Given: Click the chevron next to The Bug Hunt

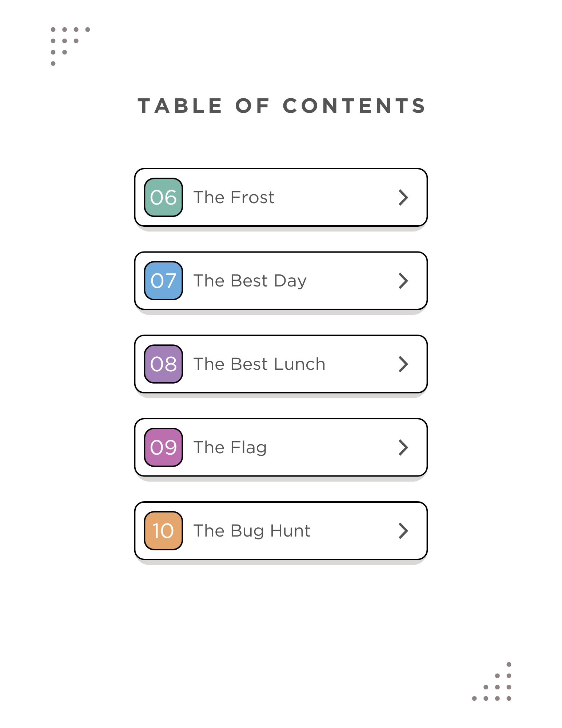Looking at the screenshot, I should tap(403, 531).
